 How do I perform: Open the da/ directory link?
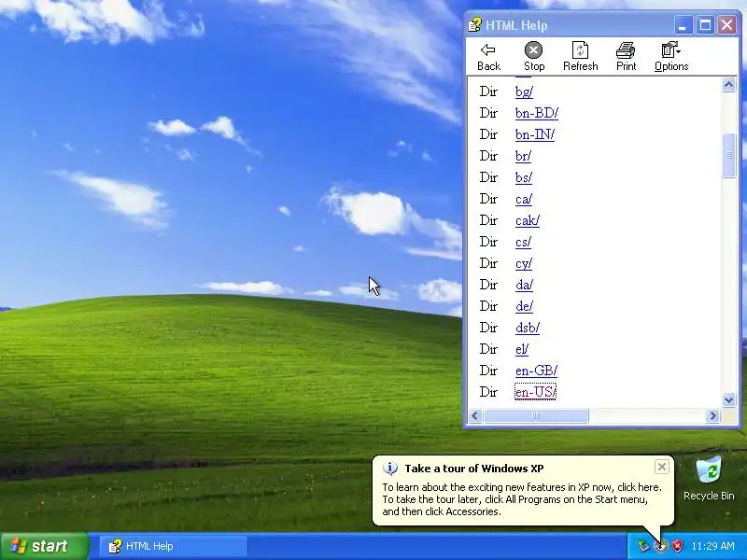pyautogui.click(x=524, y=285)
